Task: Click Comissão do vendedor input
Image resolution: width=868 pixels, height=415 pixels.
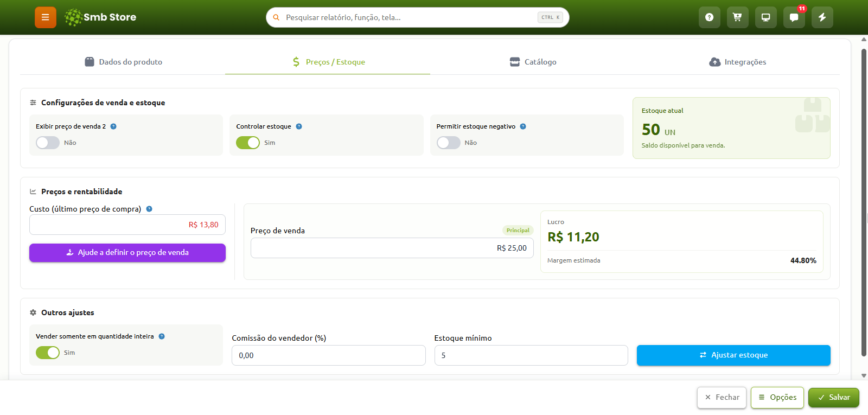Action: pyautogui.click(x=329, y=355)
